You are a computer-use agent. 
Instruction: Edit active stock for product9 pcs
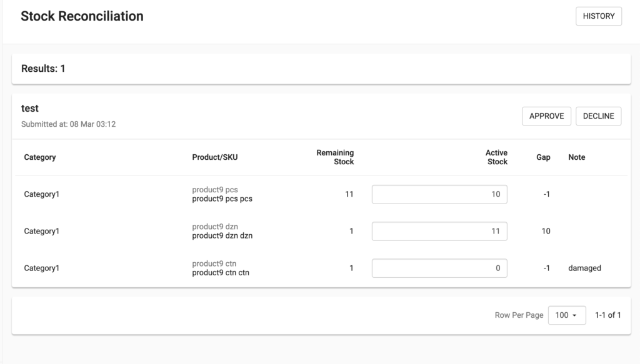point(439,194)
